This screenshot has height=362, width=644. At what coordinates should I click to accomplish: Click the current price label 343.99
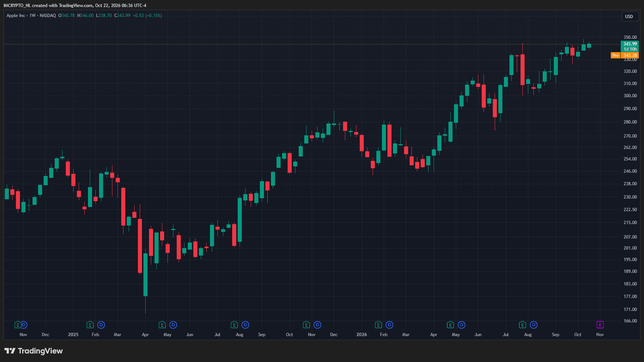(630, 44)
